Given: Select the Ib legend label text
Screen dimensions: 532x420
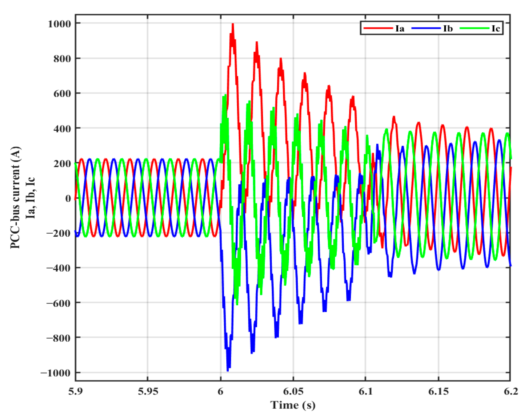Looking at the screenshot, I should point(448,29).
